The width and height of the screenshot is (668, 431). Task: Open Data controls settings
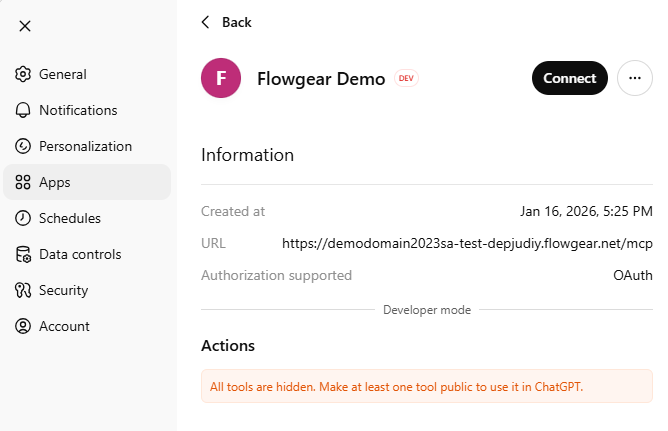click(x=80, y=254)
